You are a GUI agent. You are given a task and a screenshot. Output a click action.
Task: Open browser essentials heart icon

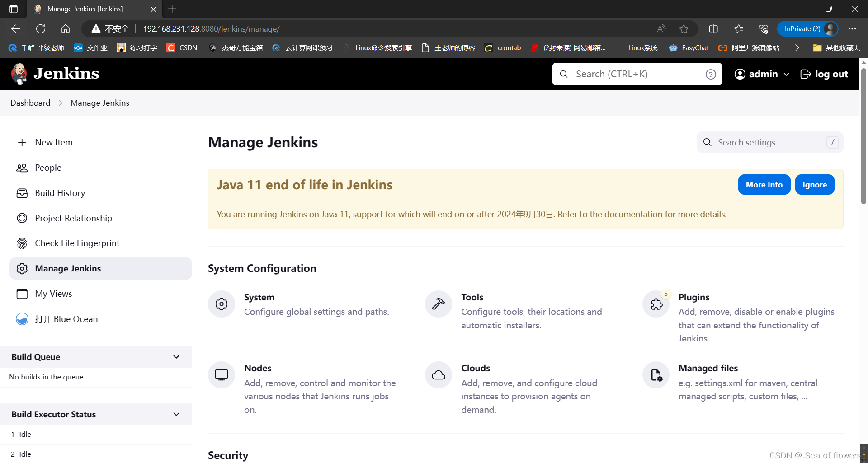(764, 29)
